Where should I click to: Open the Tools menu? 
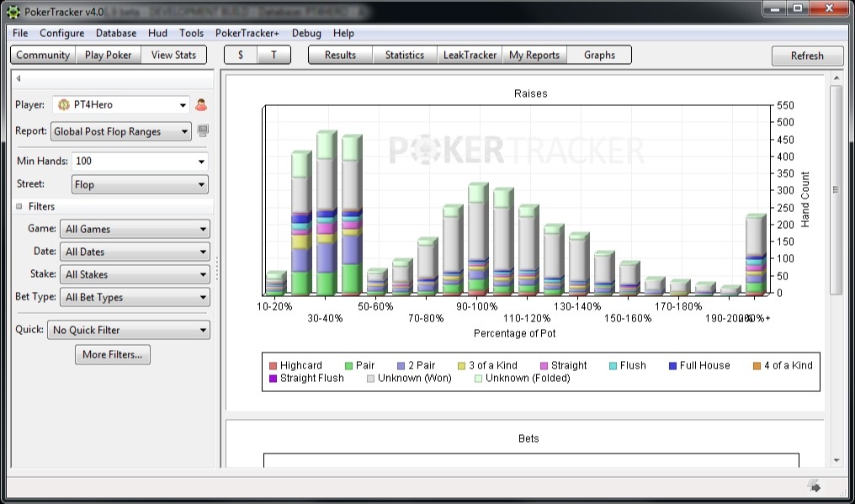coord(191,34)
